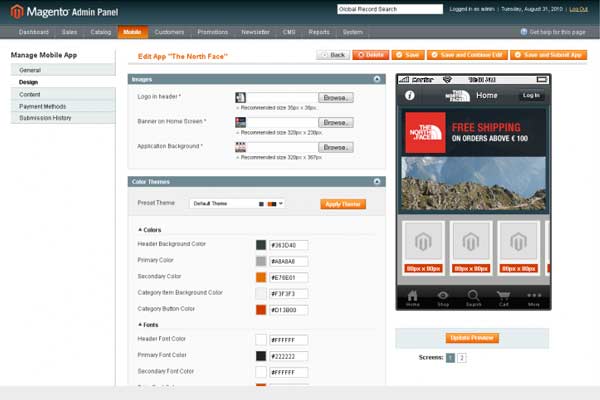Open the Reports menu
This screenshot has width=600, height=400.
click(319, 32)
